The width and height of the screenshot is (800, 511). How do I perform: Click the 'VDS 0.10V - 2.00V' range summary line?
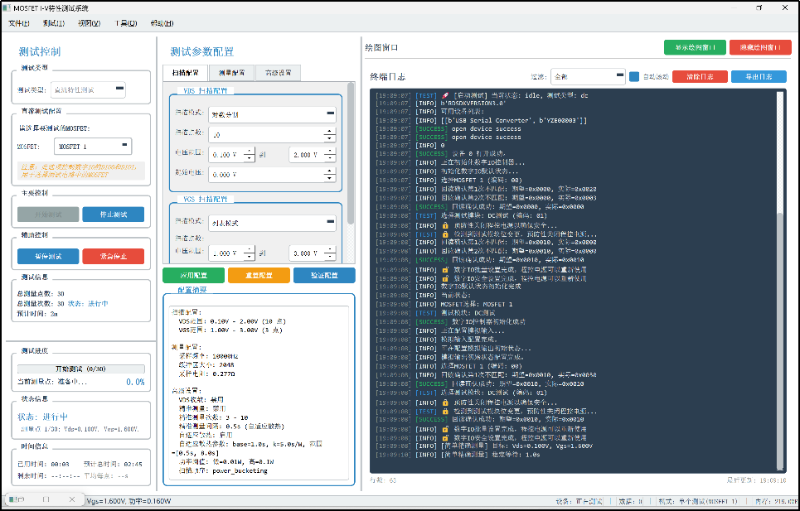(232, 321)
